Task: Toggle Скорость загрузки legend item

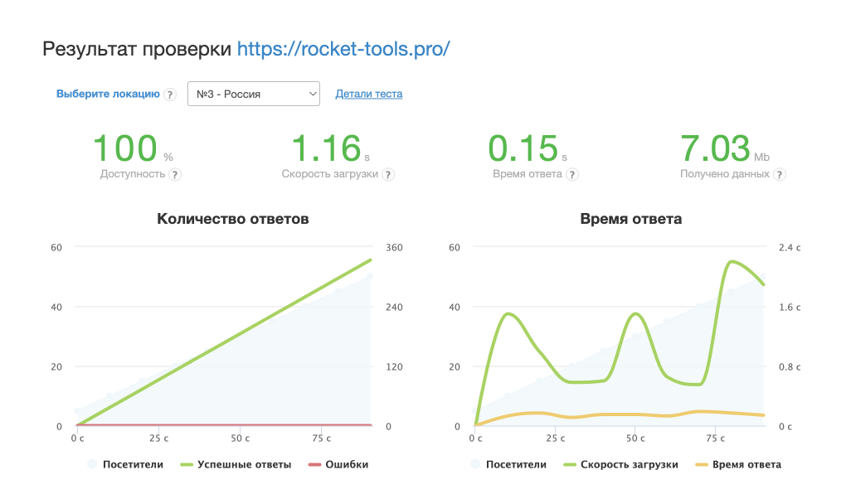Action: pos(620,465)
